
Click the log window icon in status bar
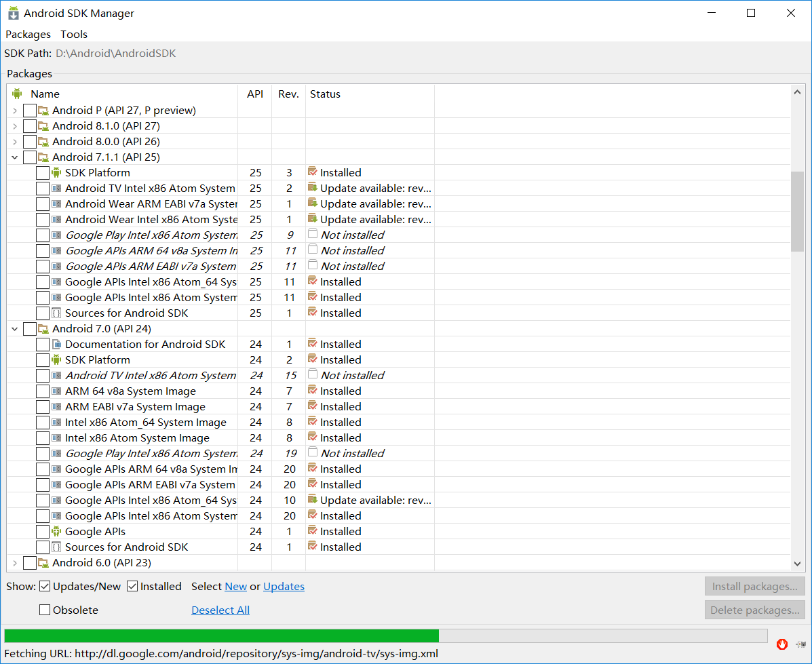(800, 644)
